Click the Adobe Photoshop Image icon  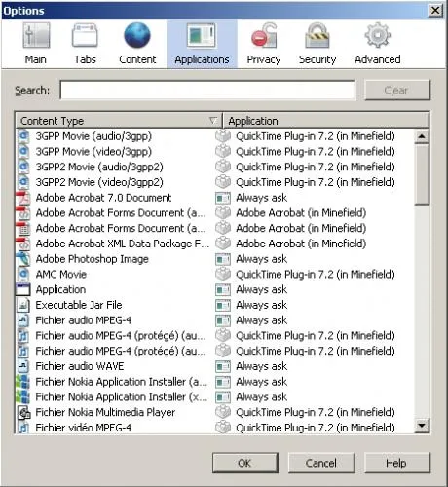(x=23, y=259)
